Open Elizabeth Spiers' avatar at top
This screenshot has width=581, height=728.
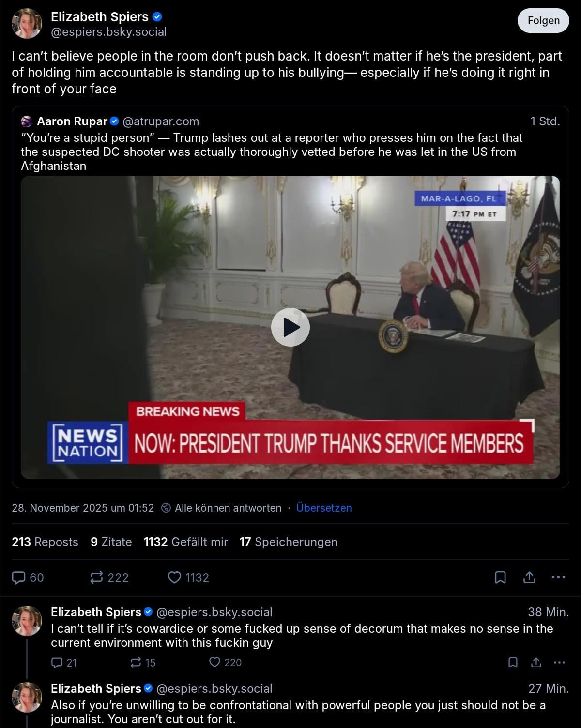click(x=27, y=23)
